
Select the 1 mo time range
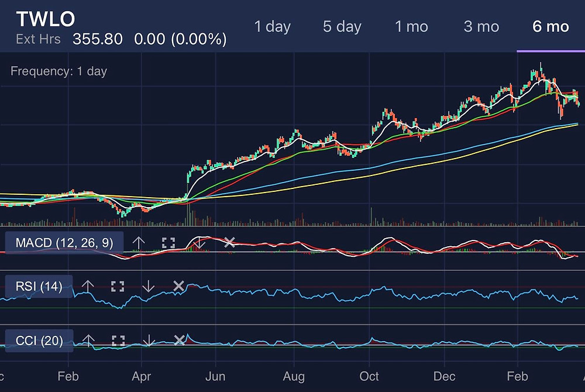(x=411, y=26)
